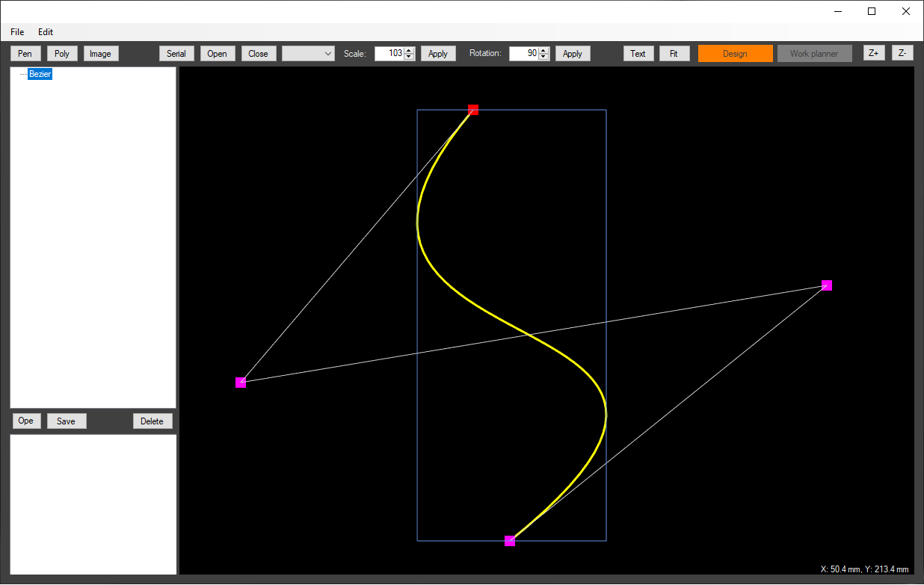924x585 pixels.
Task: Apply the Scale value
Action: pos(438,53)
